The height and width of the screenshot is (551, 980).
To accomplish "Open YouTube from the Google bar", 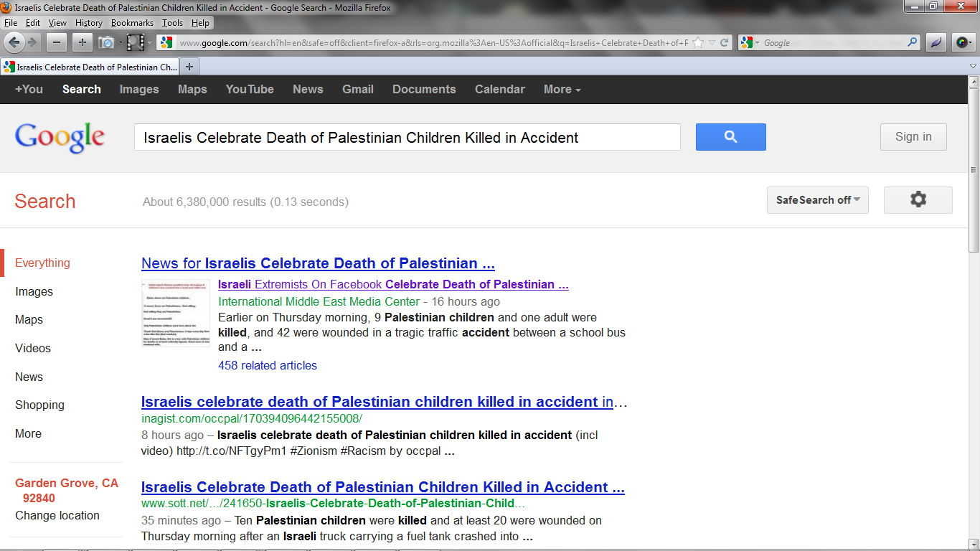I will point(250,90).
